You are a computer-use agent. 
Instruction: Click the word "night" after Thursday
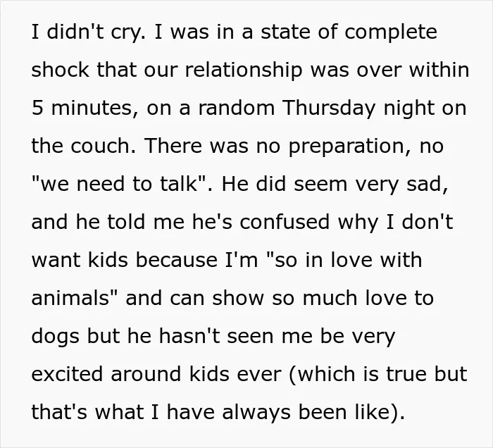tap(408, 110)
